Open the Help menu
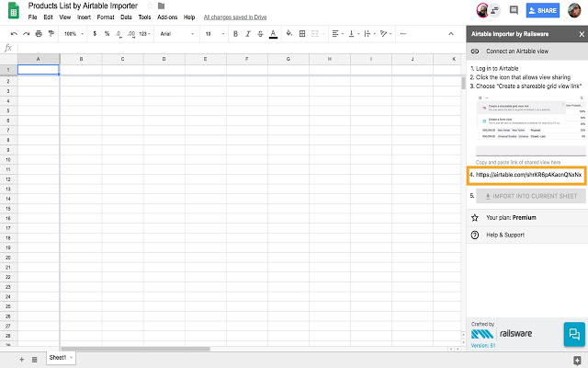This screenshot has height=368, width=588. (x=189, y=17)
